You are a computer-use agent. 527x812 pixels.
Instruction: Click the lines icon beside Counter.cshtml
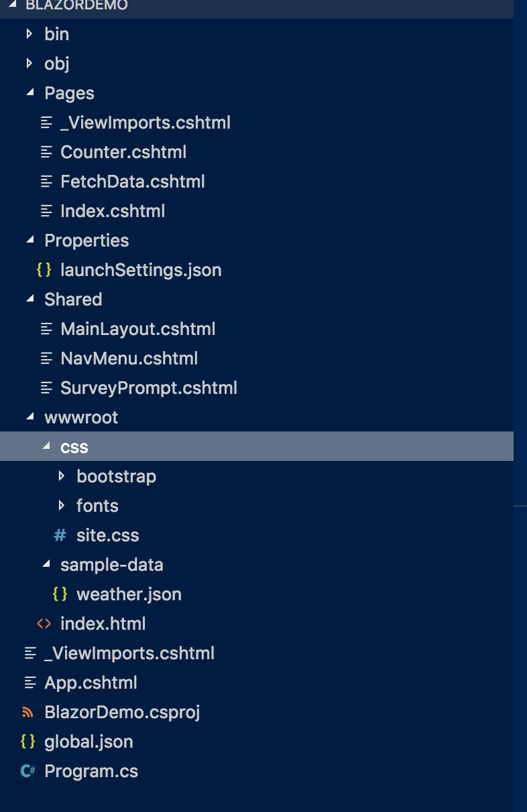(46, 152)
